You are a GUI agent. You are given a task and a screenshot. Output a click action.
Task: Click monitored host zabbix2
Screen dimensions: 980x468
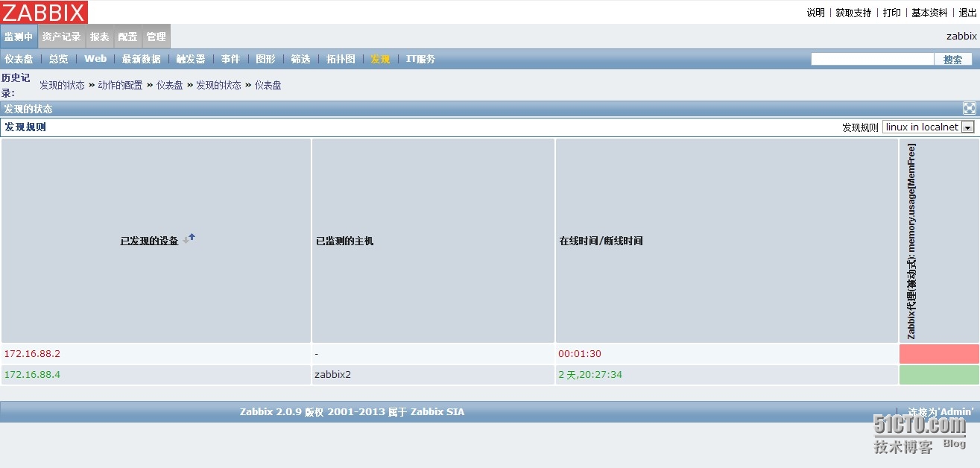332,375
